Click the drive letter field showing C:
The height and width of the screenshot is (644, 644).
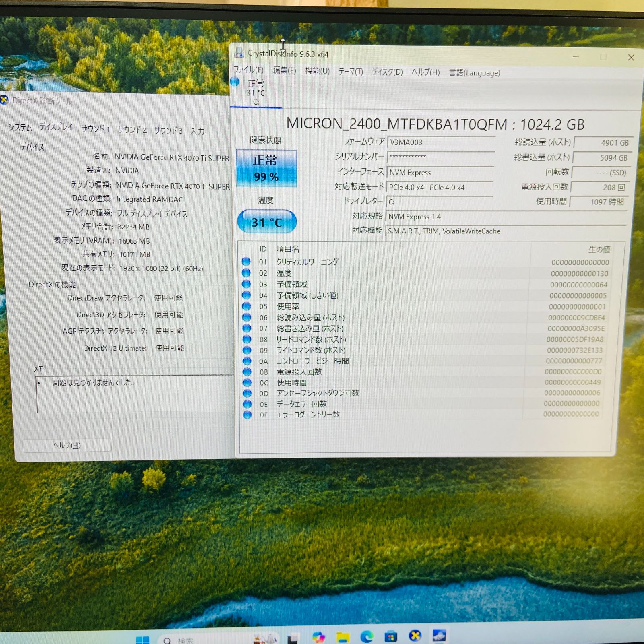[x=439, y=202]
